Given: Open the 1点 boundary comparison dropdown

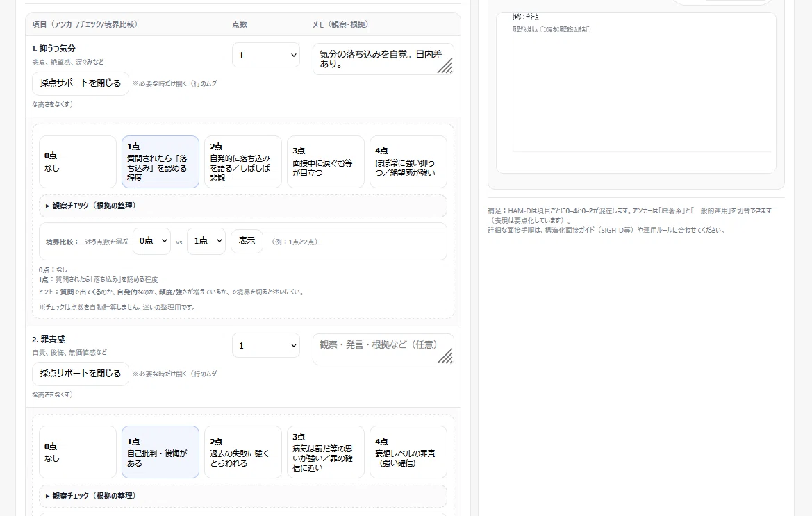Looking at the screenshot, I should pyautogui.click(x=206, y=241).
